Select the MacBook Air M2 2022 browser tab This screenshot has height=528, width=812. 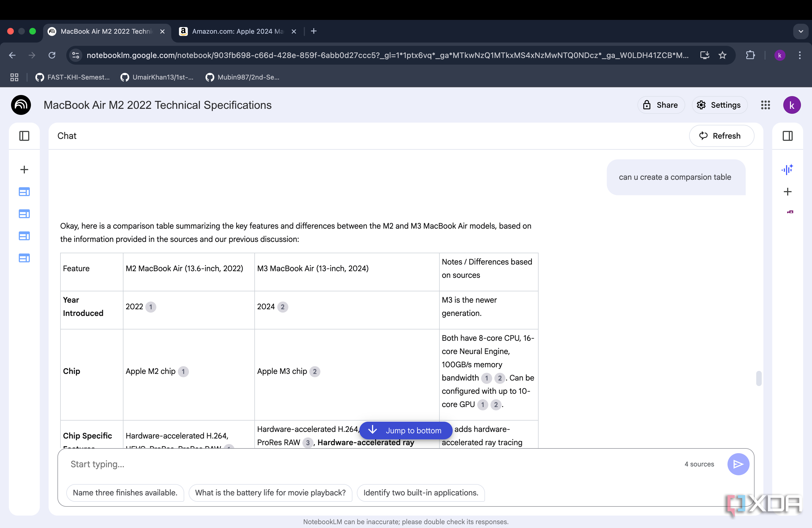pos(107,31)
